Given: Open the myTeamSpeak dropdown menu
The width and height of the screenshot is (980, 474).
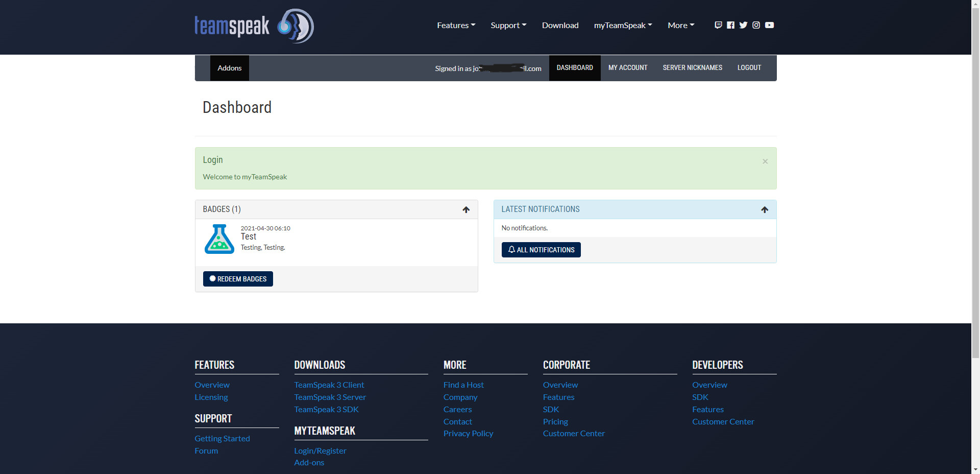Looking at the screenshot, I should pos(623,25).
